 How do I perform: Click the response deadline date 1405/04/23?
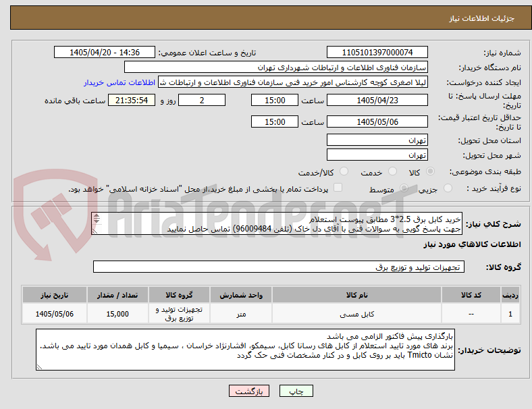(377, 101)
